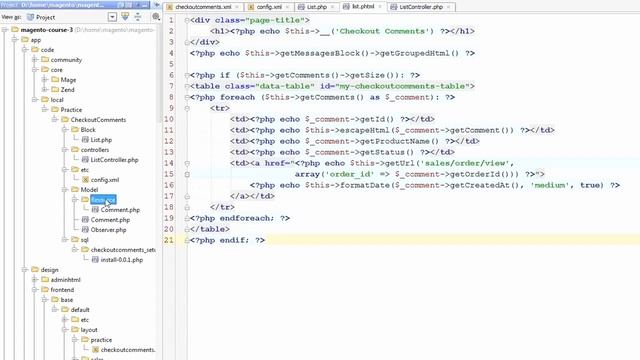Close the checkoutcomments.xml tab
This screenshot has height=360, width=640.
click(x=237, y=7)
